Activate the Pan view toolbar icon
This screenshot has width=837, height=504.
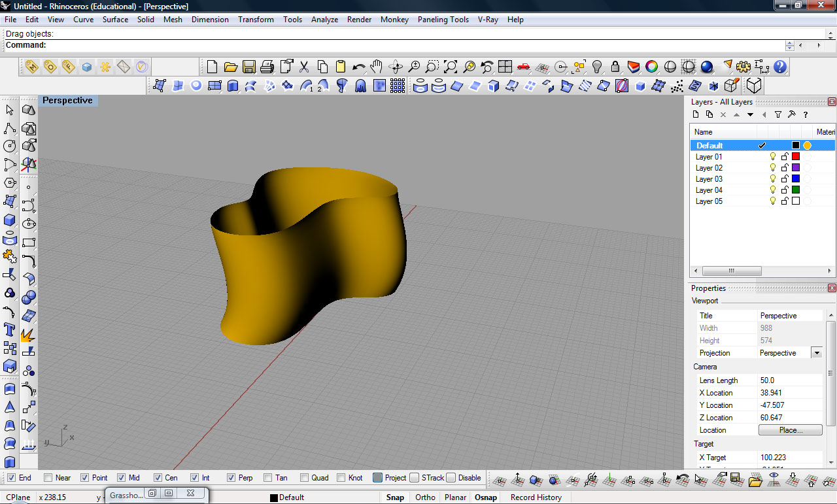[377, 66]
